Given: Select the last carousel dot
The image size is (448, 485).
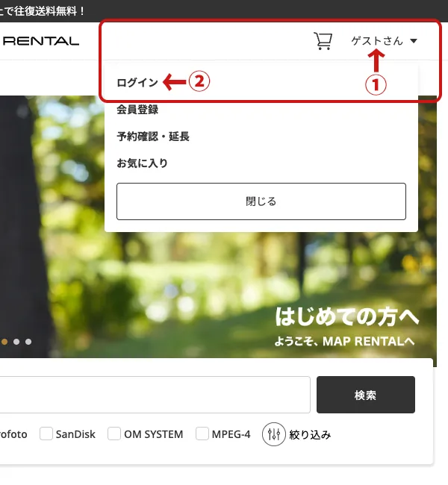Looking at the screenshot, I should [28, 342].
